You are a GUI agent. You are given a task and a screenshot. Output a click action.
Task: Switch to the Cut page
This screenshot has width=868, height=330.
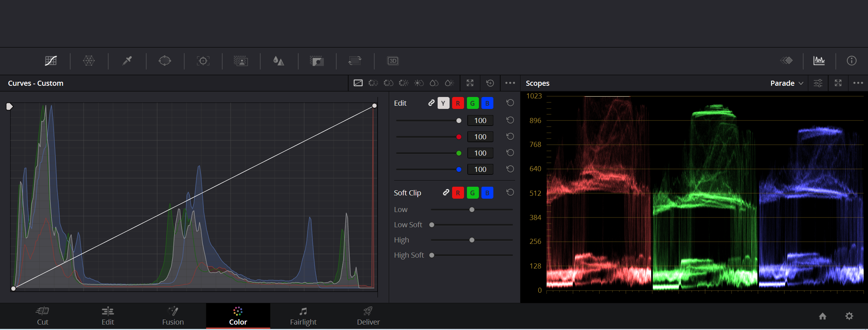point(43,316)
